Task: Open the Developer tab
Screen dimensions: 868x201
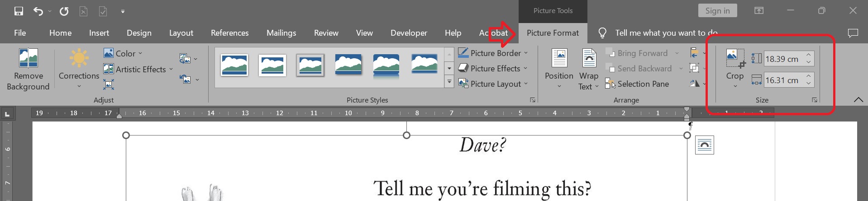Action: [409, 33]
